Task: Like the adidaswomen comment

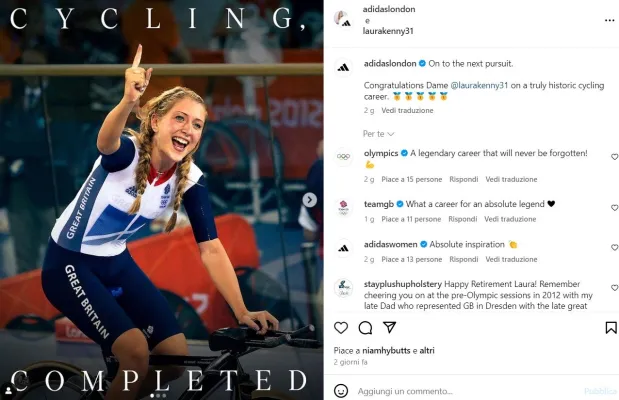Action: click(614, 248)
